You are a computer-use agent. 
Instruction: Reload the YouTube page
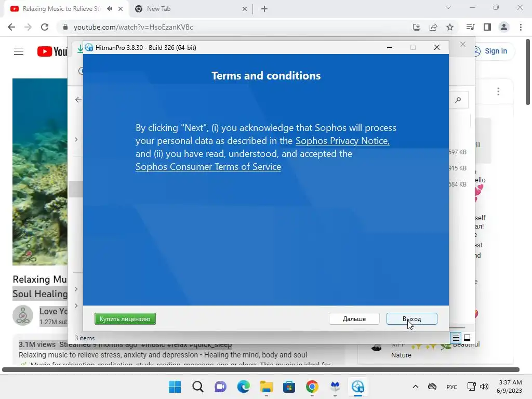point(45,27)
